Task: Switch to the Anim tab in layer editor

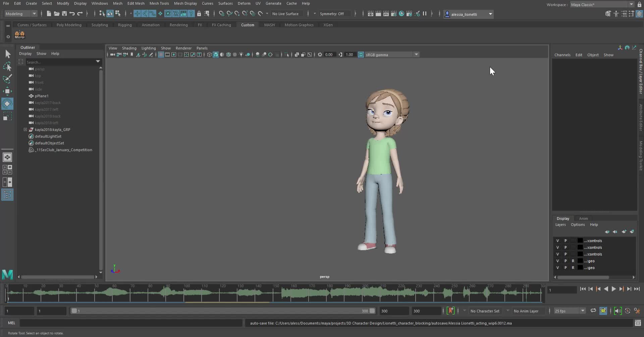Action: click(584, 219)
